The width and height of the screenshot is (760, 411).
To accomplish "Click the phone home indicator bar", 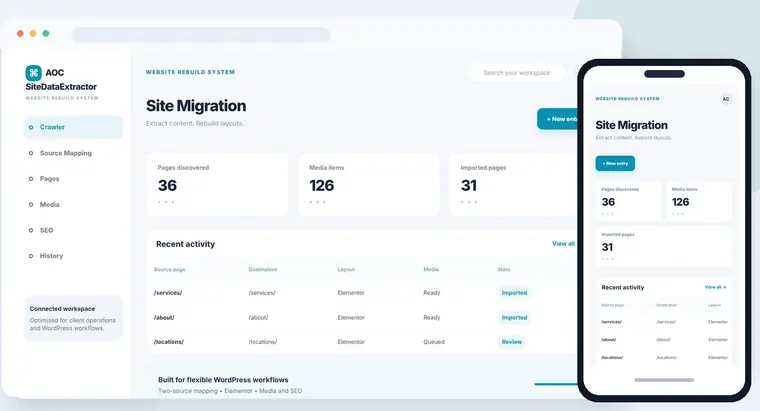I will tap(664, 380).
